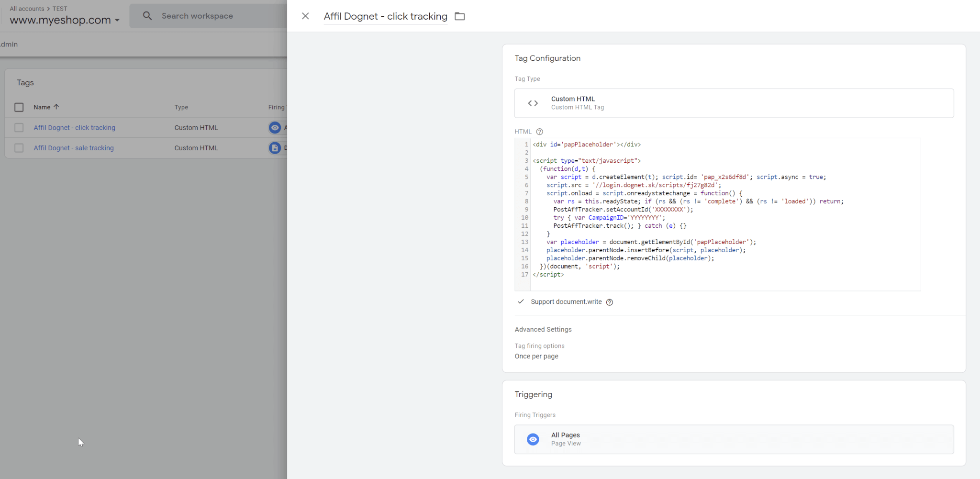Open the Admin tab
This screenshot has height=479, width=980.
point(9,44)
